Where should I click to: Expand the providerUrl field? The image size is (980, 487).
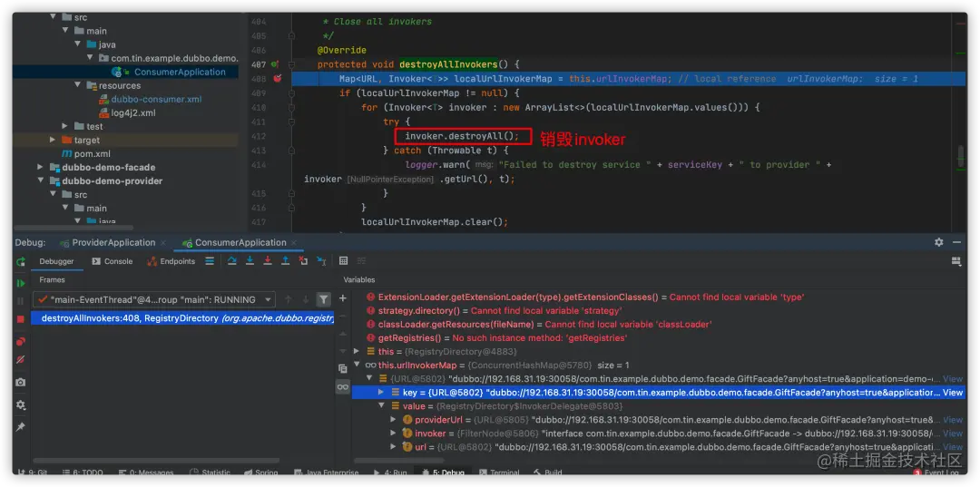(x=393, y=420)
